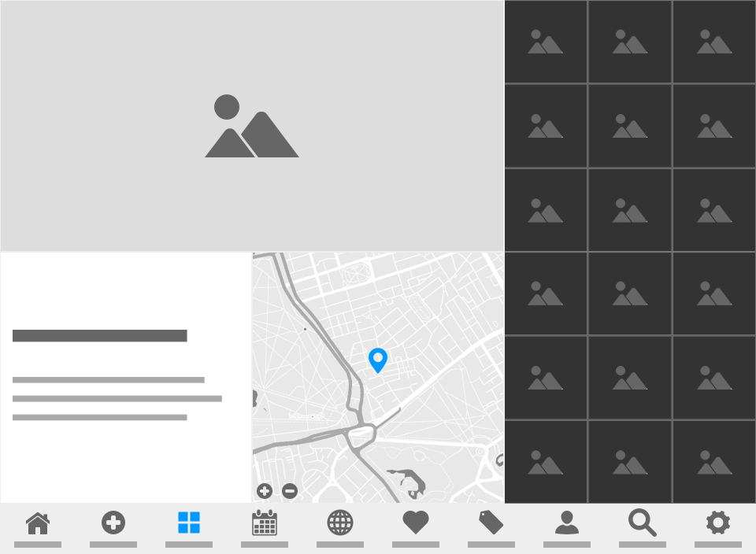The height and width of the screenshot is (554, 756).
Task: Open the calendar section
Action: point(264,522)
